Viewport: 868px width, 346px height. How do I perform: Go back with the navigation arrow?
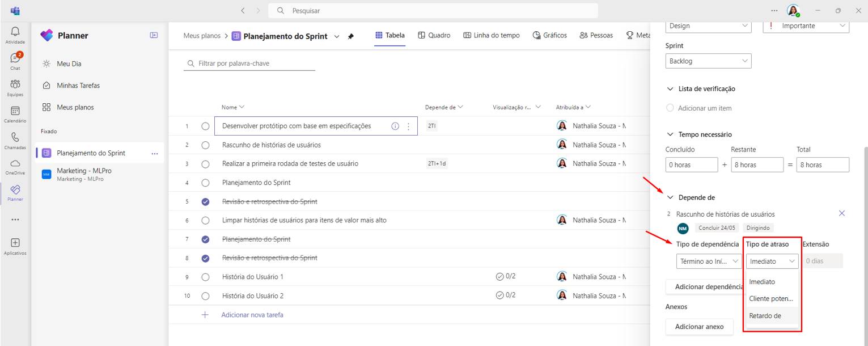[x=243, y=11]
